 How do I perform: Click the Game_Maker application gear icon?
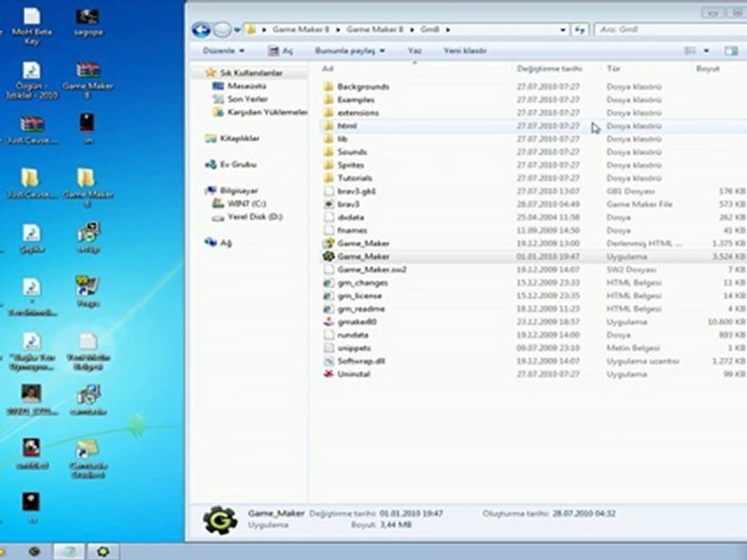(328, 257)
